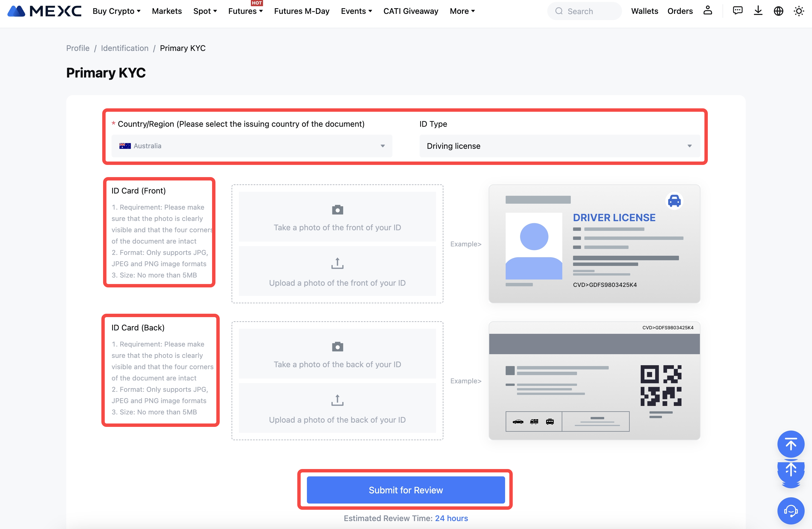812x529 pixels.
Task: Click the MEXC logo
Action: tap(44, 11)
